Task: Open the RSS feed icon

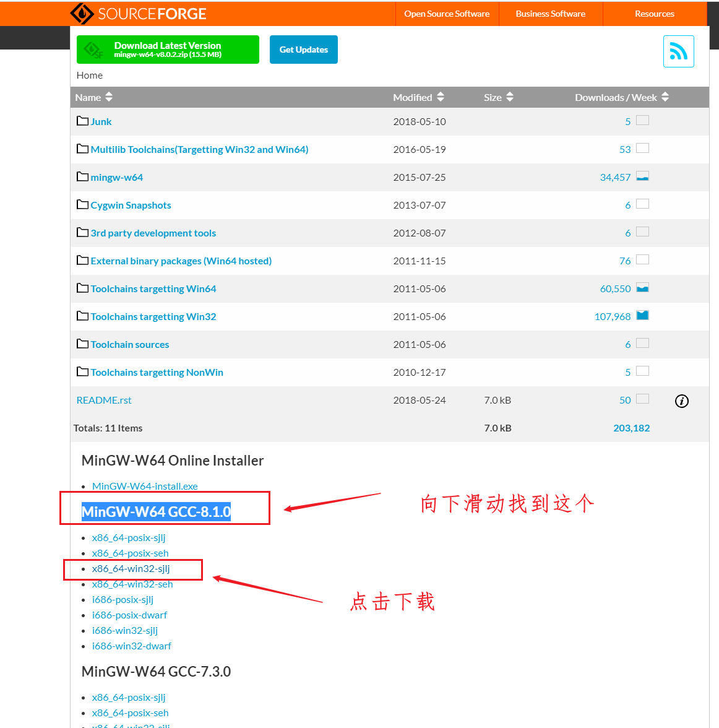Action: 679,51
